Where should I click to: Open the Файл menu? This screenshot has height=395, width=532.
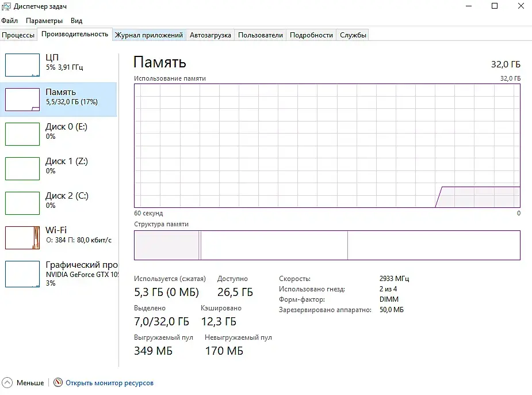[x=10, y=21]
